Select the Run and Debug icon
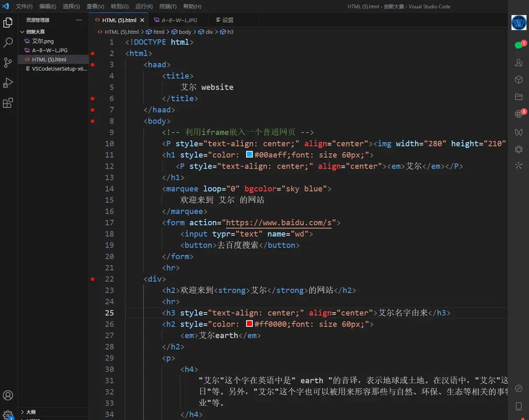The width and height of the screenshot is (529, 420). (8, 82)
